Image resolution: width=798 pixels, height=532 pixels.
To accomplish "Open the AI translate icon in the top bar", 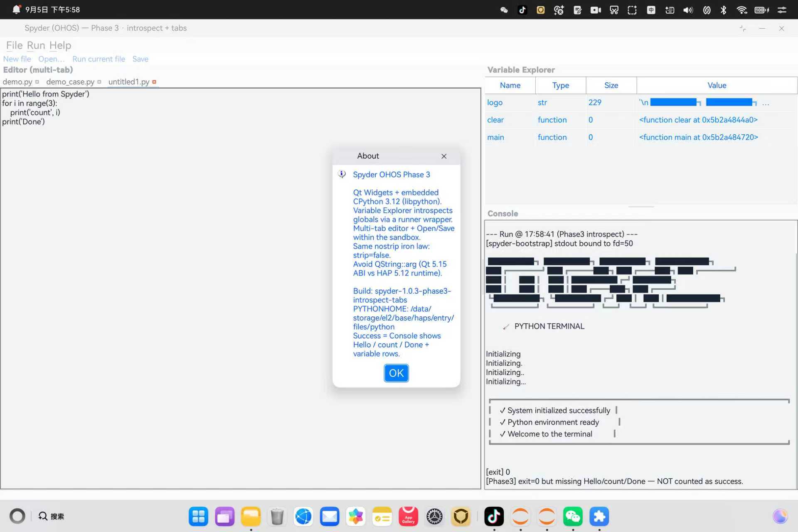I will click(559, 10).
